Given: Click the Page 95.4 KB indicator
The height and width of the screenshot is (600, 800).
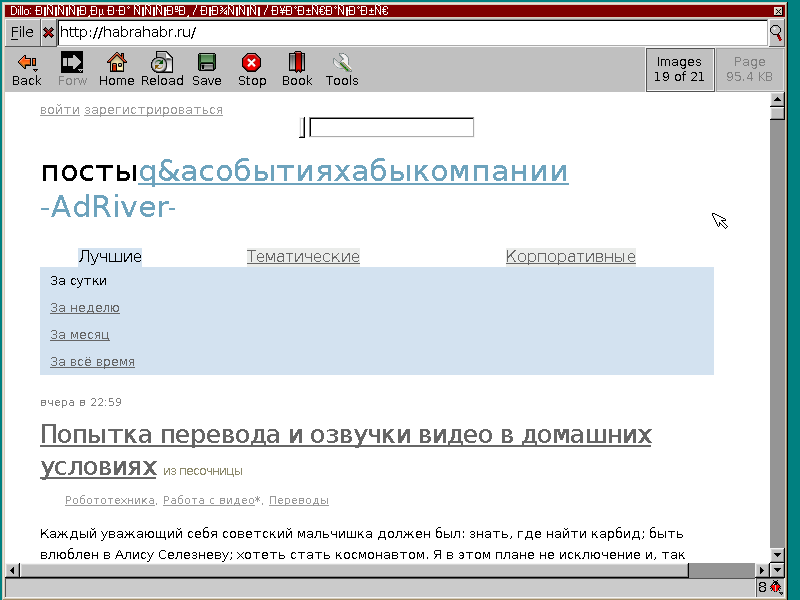Looking at the screenshot, I should [x=749, y=69].
